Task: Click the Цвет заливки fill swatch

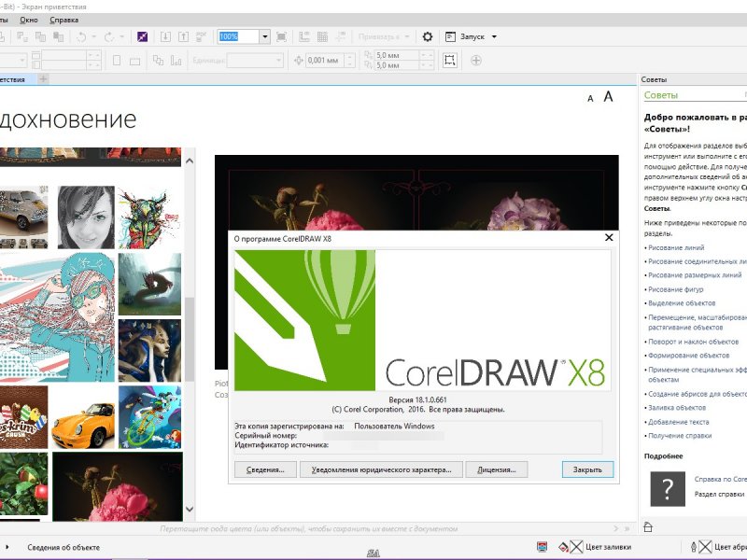Action: point(576,547)
